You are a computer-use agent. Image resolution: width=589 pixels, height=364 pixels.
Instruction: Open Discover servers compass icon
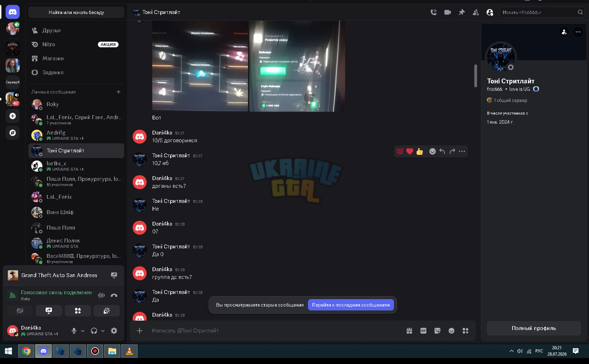click(13, 133)
